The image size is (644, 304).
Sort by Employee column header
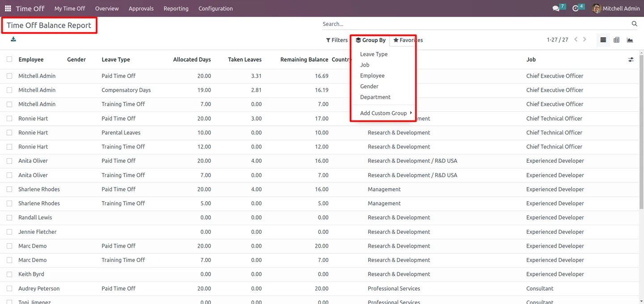click(31, 59)
